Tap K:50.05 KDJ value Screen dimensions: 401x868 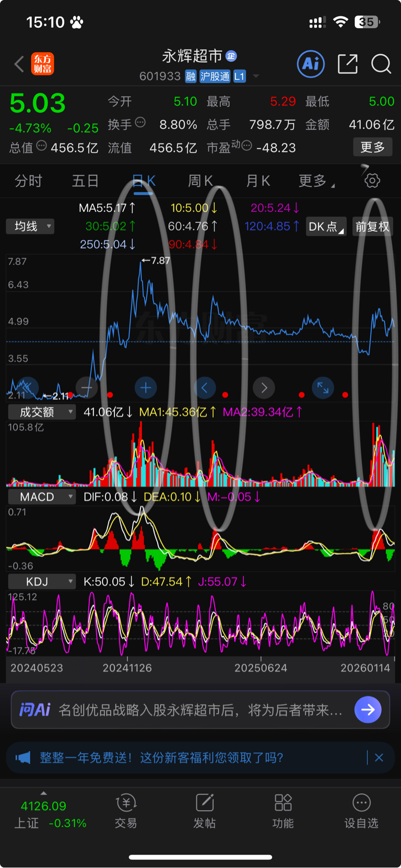point(109,581)
